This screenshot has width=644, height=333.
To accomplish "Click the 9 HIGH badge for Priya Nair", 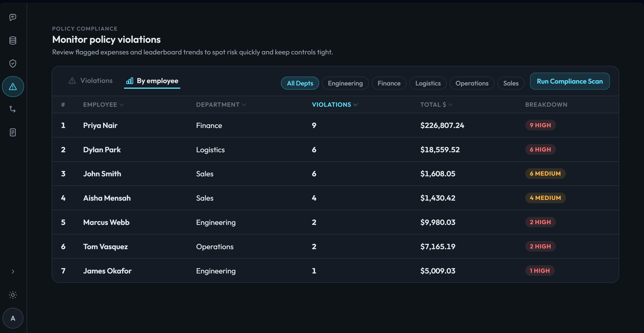I will (540, 125).
